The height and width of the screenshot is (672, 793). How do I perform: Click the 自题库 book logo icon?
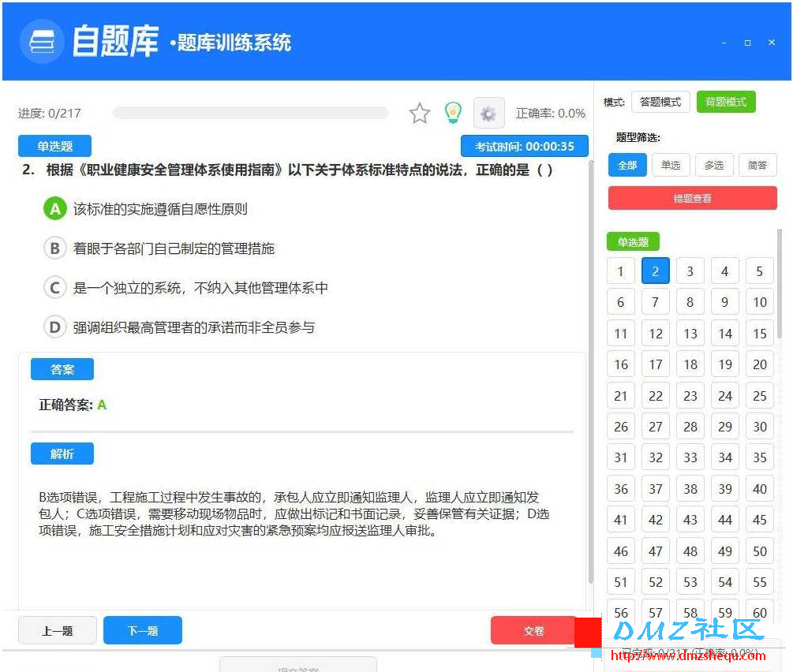(x=42, y=42)
